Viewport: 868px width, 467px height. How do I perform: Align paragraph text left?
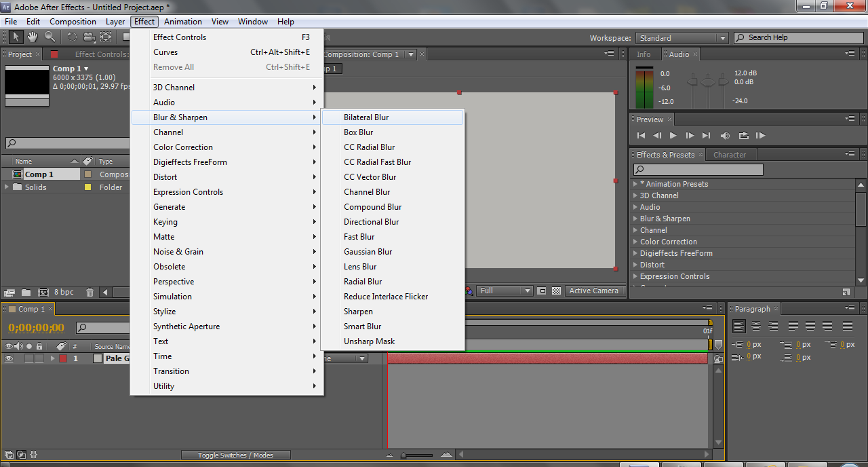pos(739,326)
